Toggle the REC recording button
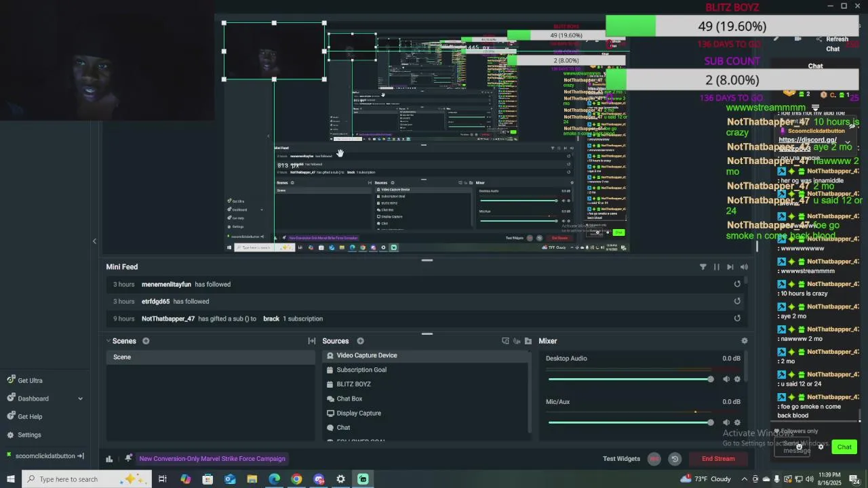 (654, 459)
